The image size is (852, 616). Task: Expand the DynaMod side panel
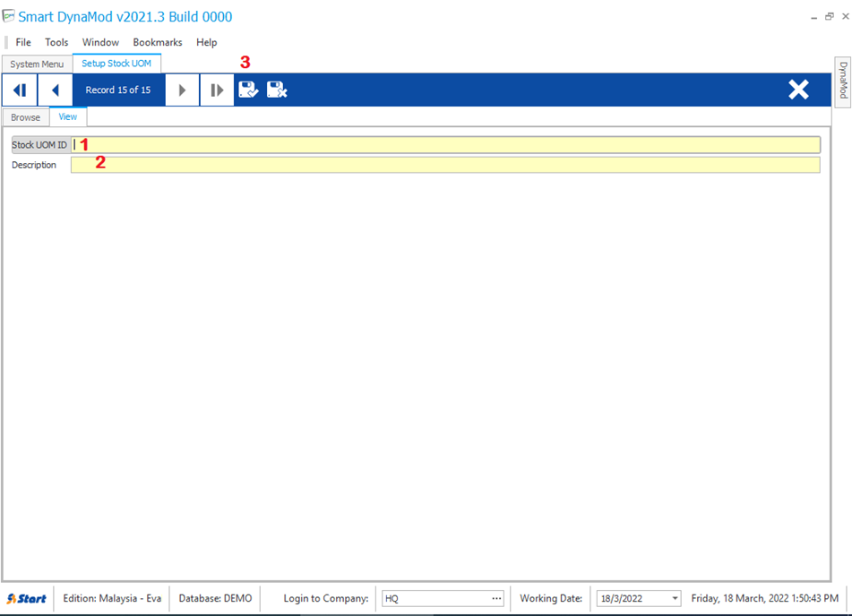[842, 81]
